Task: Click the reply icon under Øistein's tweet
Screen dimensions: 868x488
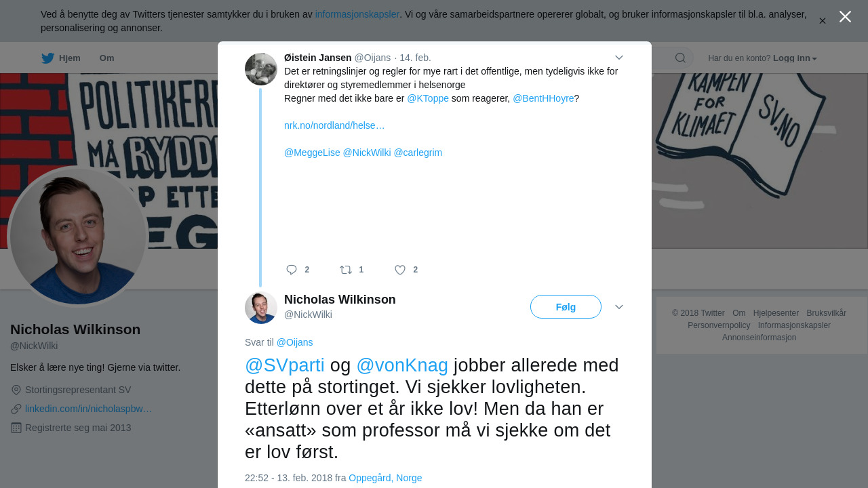Action: click(292, 270)
